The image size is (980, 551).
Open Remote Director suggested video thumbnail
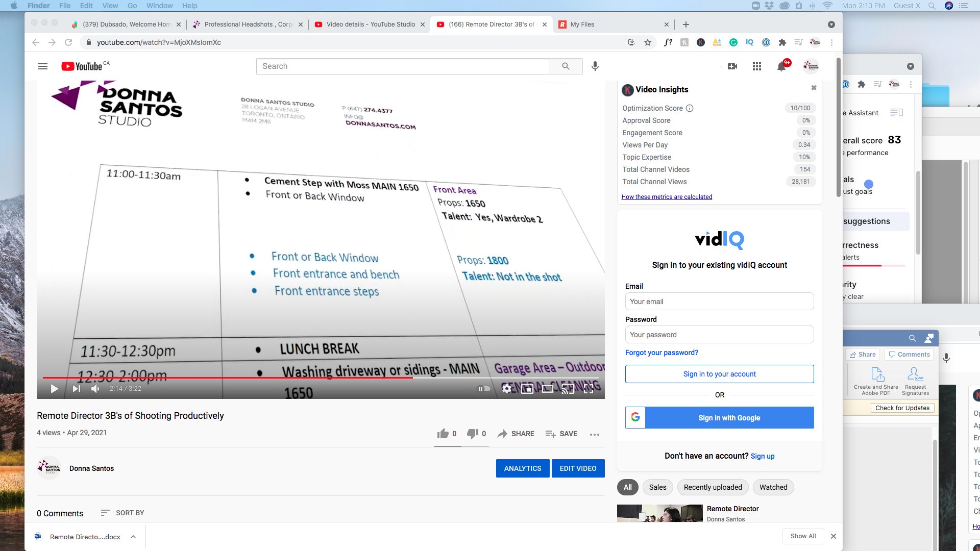(659, 513)
